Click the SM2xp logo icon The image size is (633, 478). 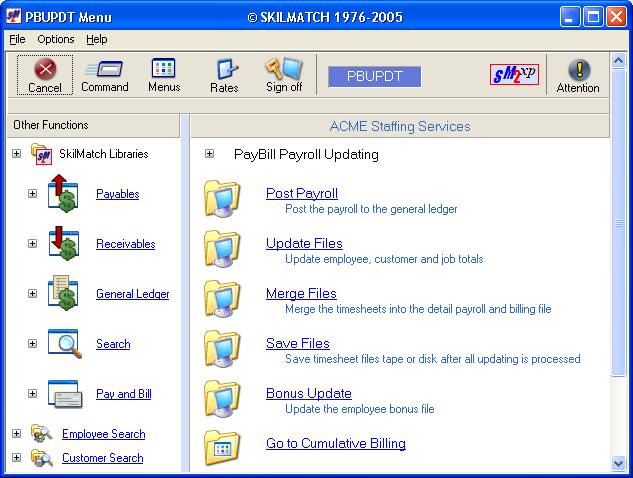[x=514, y=74]
